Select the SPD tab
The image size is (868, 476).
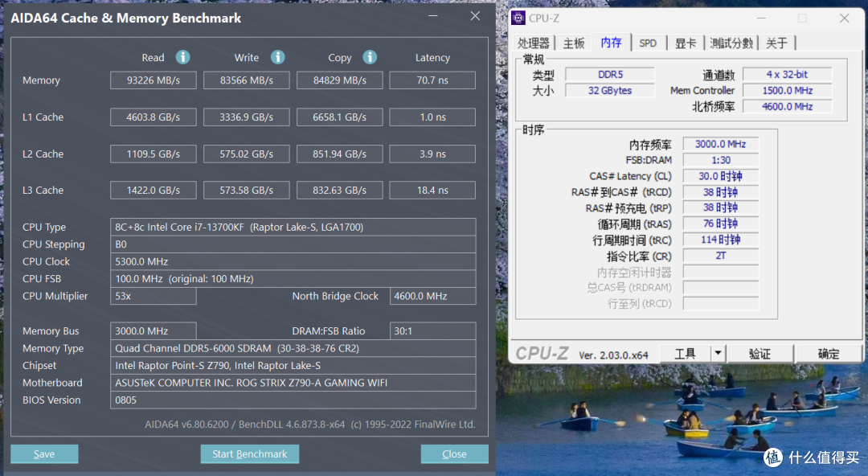(x=647, y=43)
